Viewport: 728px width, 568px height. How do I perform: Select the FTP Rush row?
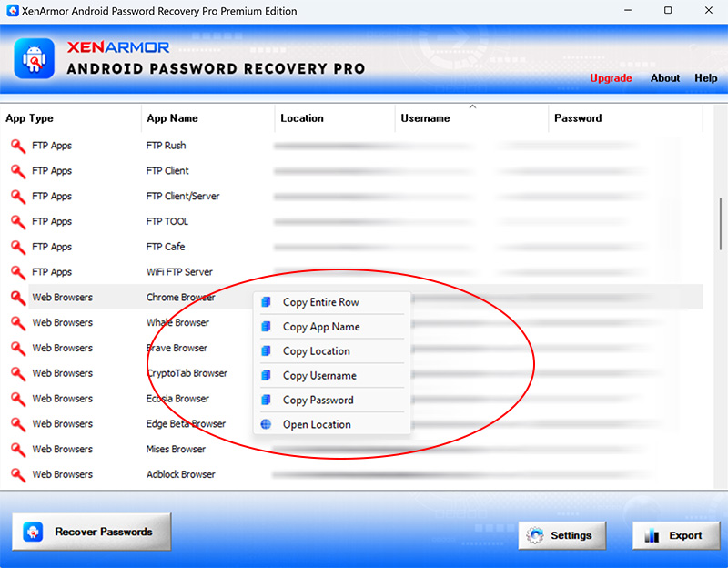point(352,146)
